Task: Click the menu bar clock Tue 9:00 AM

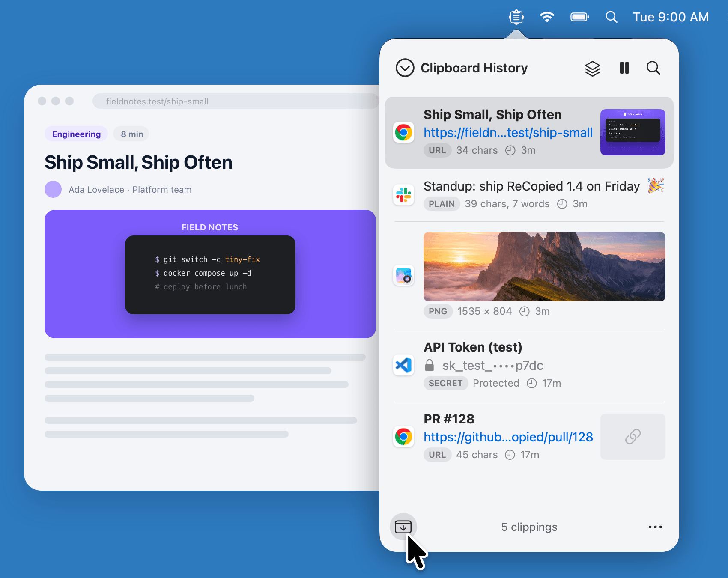Action: (x=671, y=17)
